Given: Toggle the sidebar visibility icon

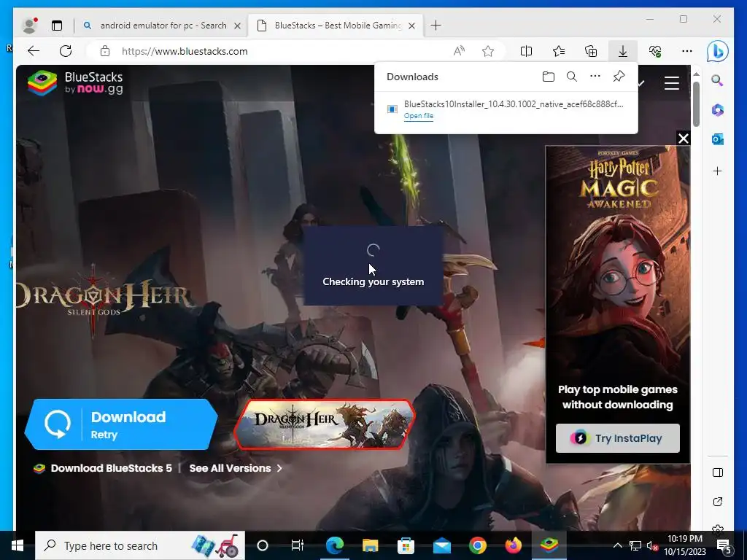Looking at the screenshot, I should 718,472.
